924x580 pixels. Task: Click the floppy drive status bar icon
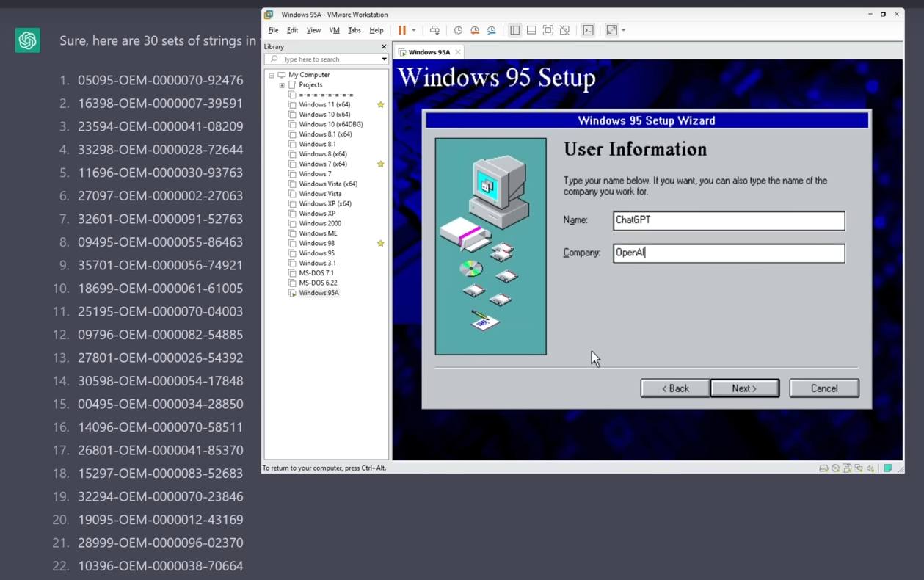[847, 468]
